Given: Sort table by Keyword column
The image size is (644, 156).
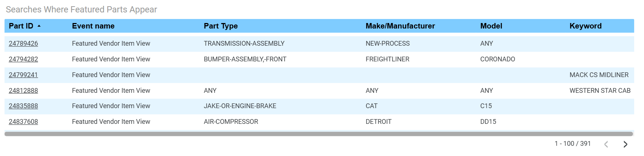Looking at the screenshot, I should click(585, 26).
